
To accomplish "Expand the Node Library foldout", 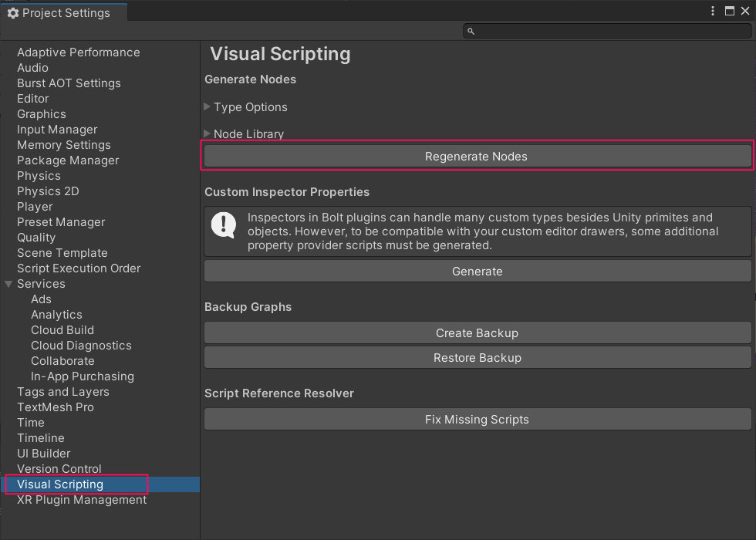I will 208,133.
